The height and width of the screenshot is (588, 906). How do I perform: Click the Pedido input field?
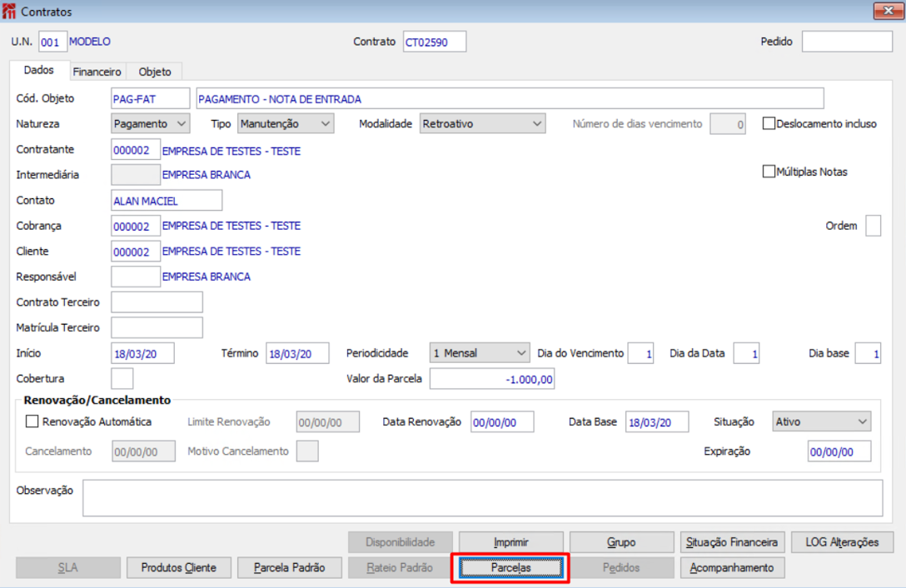847,42
